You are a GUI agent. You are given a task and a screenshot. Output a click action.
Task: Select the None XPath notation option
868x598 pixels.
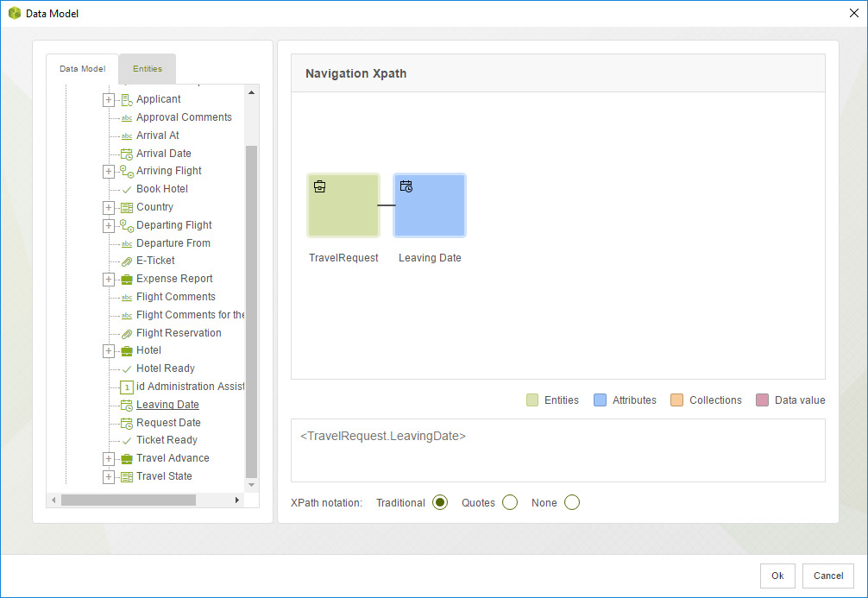572,502
